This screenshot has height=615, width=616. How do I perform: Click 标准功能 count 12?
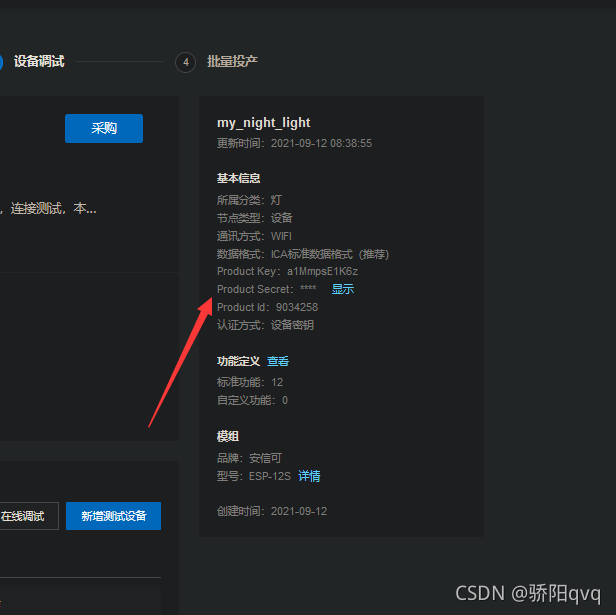pyautogui.click(x=277, y=382)
